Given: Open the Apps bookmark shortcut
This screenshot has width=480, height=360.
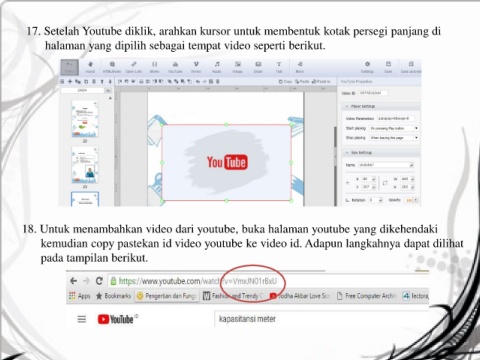Looking at the screenshot, I should click(x=79, y=296).
